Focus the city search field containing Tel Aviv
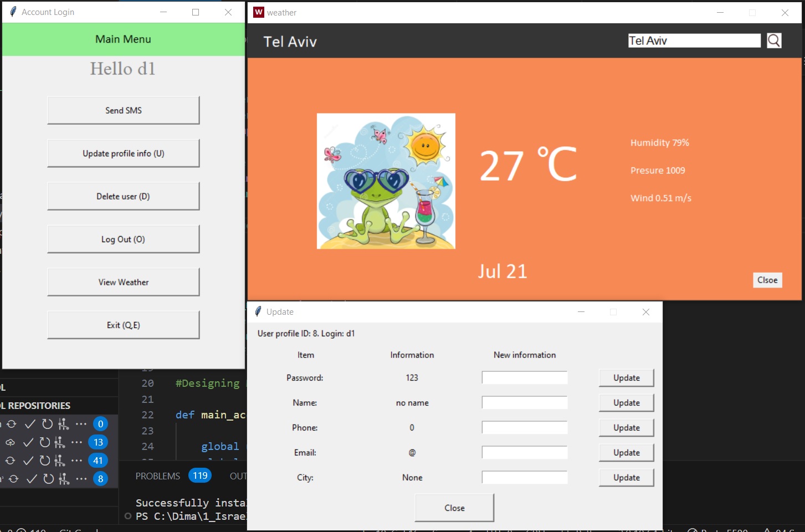805x532 pixels. pos(695,40)
